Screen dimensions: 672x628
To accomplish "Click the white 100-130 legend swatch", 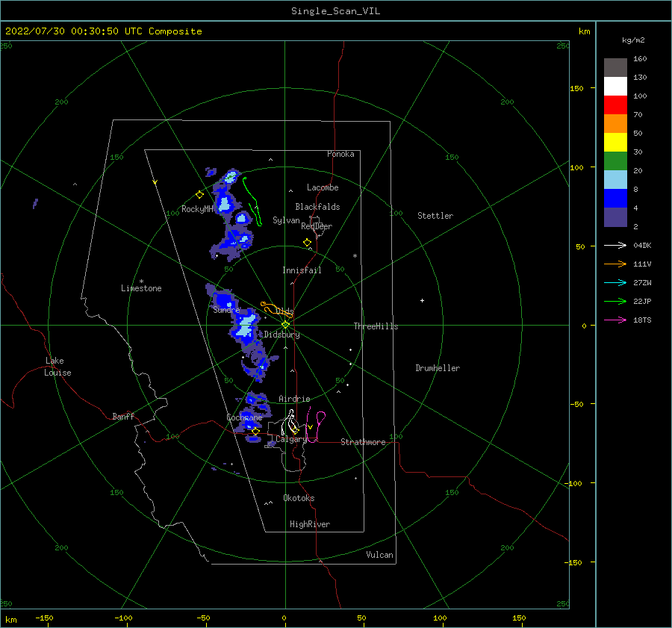I will [615, 86].
